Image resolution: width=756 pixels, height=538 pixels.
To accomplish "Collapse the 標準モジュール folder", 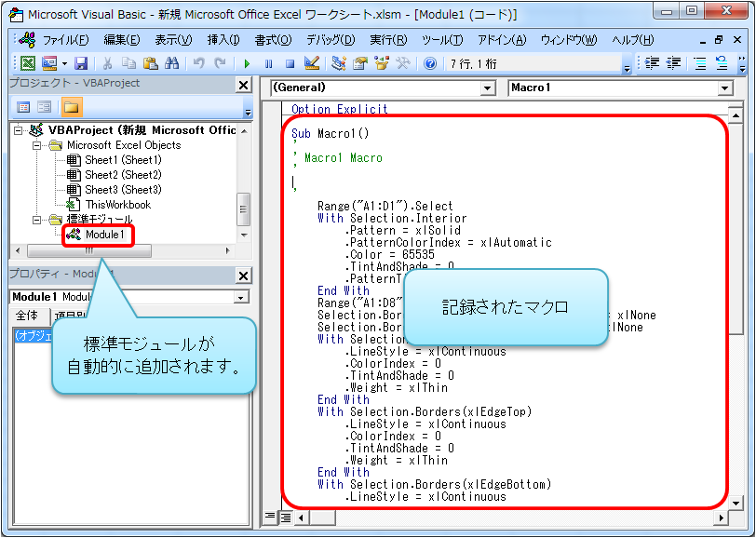I will 36,220.
